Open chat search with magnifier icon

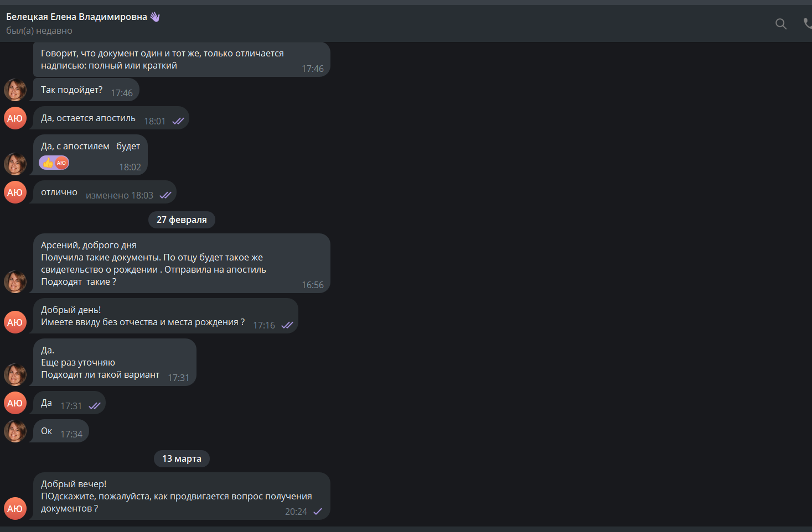(x=781, y=24)
